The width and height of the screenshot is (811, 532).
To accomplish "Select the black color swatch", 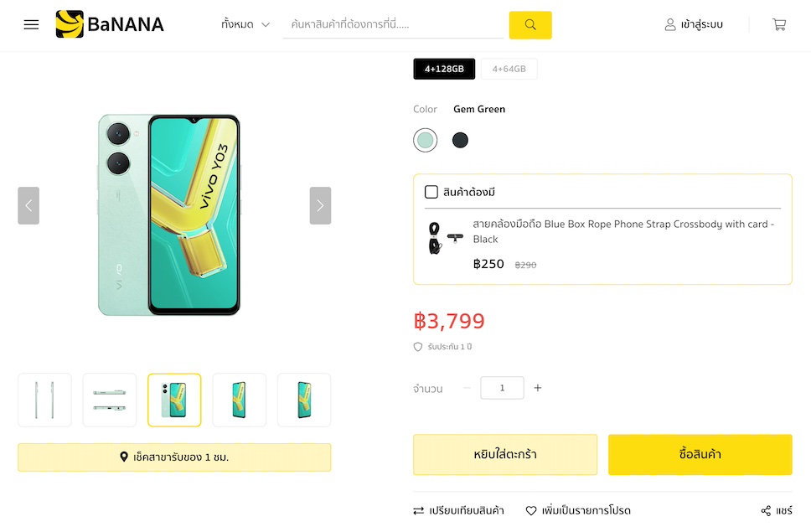I will pyautogui.click(x=460, y=140).
